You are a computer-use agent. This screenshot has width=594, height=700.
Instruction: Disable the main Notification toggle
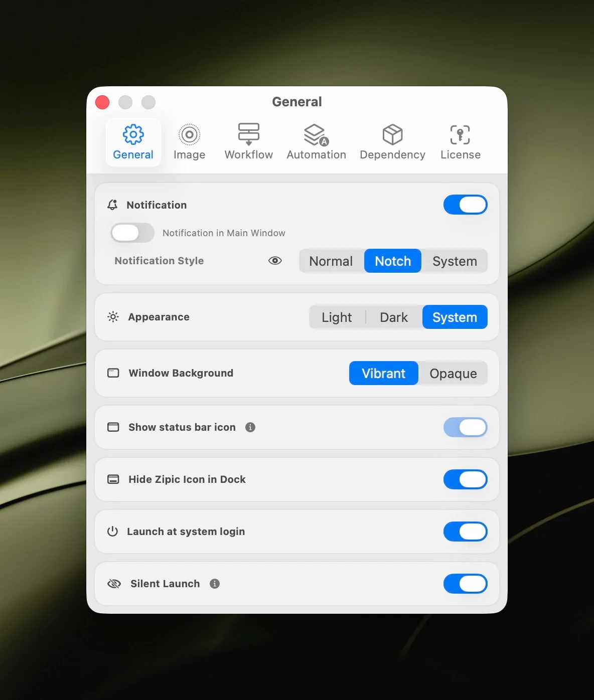(465, 205)
